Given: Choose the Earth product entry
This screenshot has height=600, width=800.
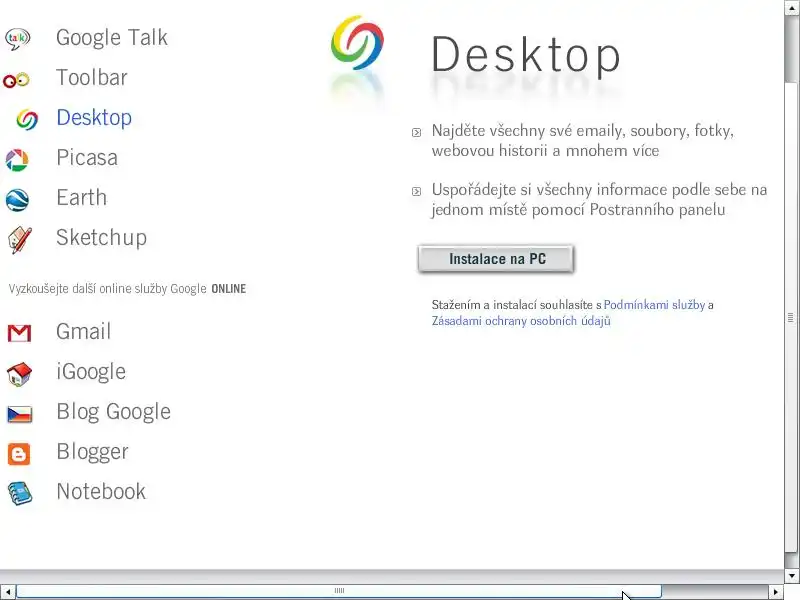Looking at the screenshot, I should 82,197.
